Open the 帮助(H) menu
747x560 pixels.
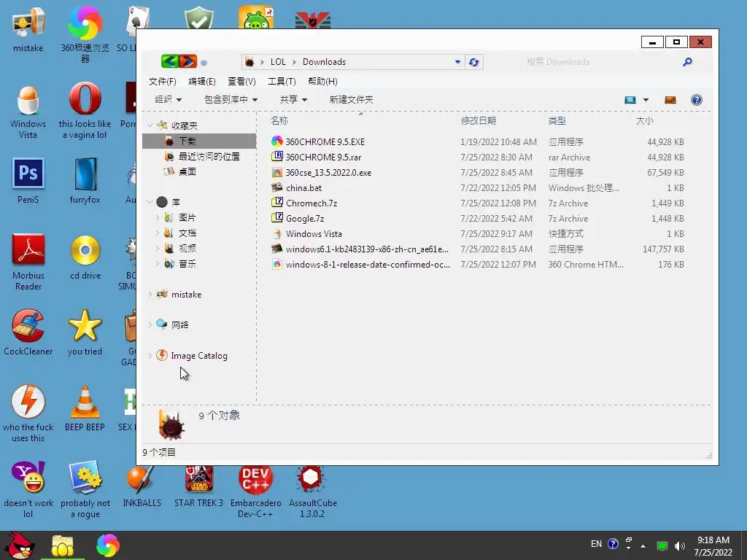(322, 82)
